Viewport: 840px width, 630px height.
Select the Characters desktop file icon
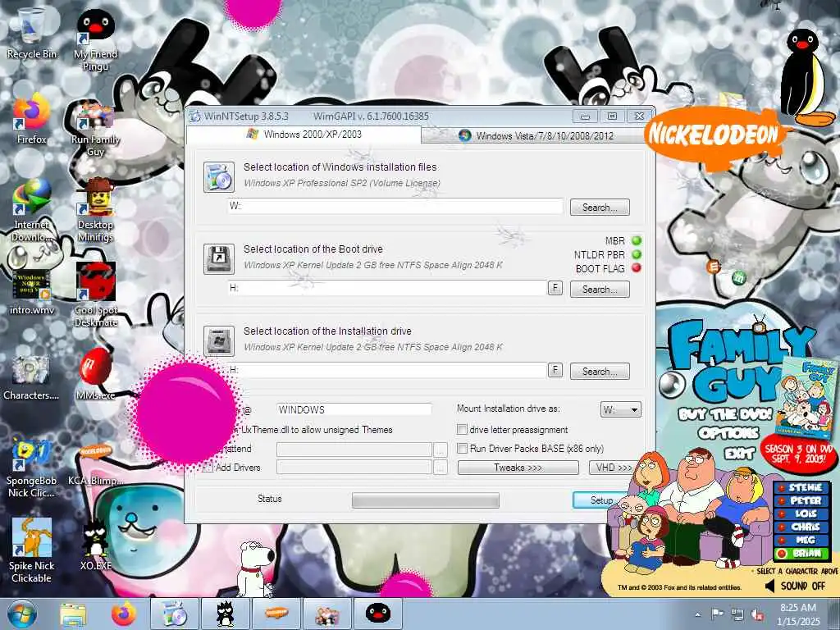click(31, 377)
